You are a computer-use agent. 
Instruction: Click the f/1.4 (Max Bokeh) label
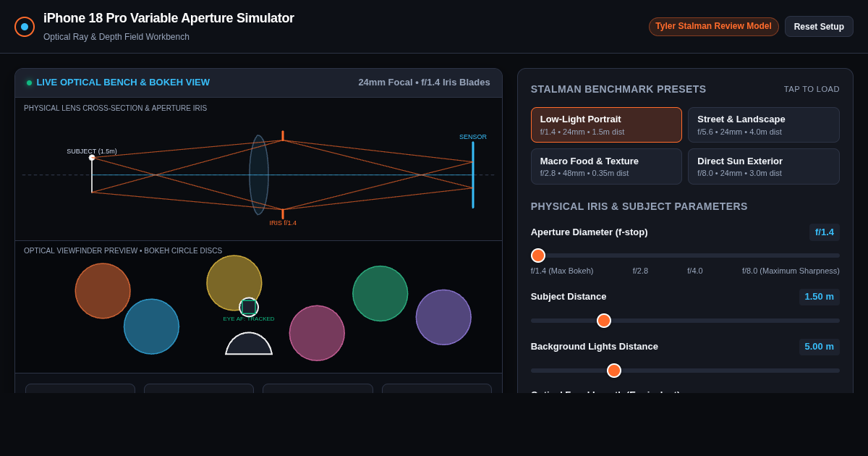(x=562, y=271)
